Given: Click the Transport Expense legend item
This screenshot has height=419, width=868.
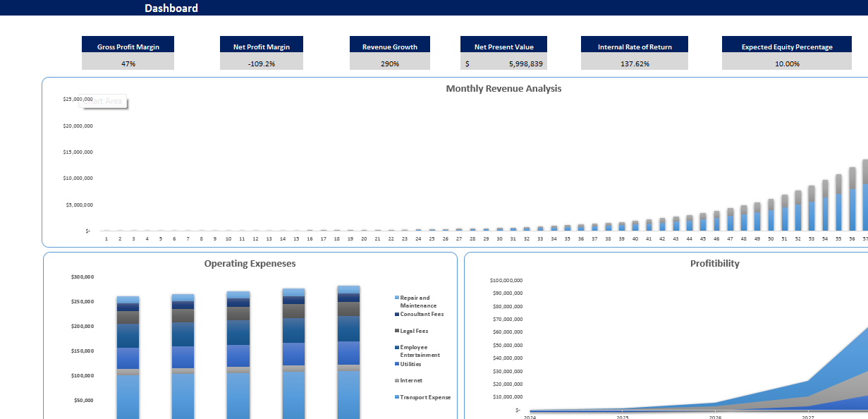Looking at the screenshot, I should coord(423,397).
